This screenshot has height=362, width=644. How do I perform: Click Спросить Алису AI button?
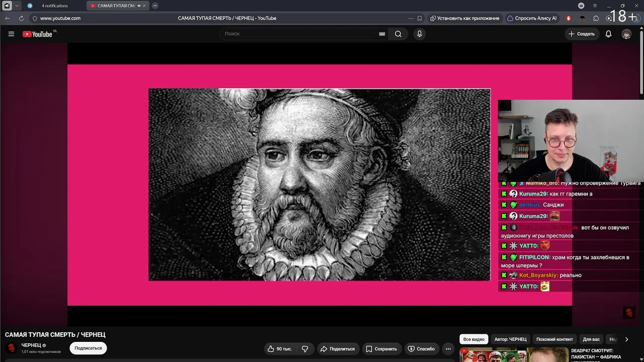pos(532,18)
